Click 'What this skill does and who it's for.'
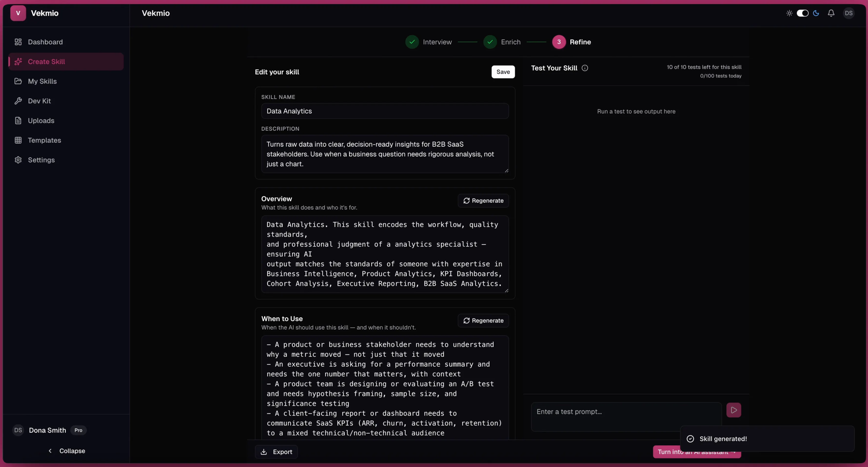 [309, 208]
